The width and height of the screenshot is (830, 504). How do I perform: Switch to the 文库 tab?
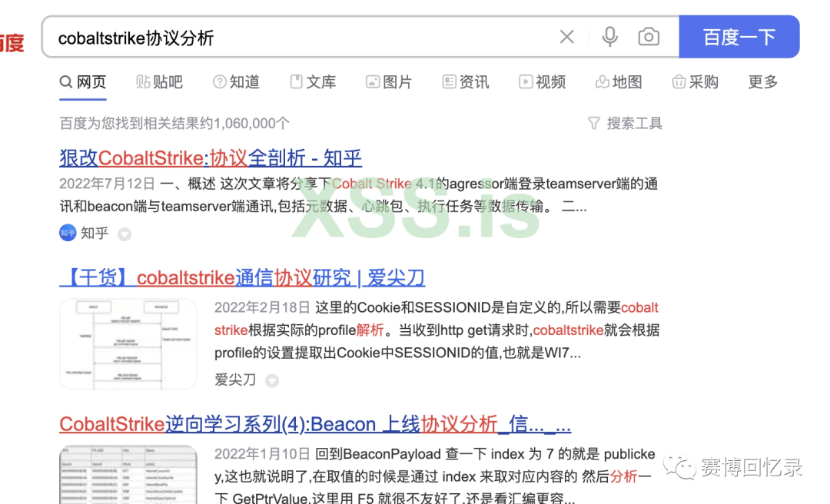(313, 82)
